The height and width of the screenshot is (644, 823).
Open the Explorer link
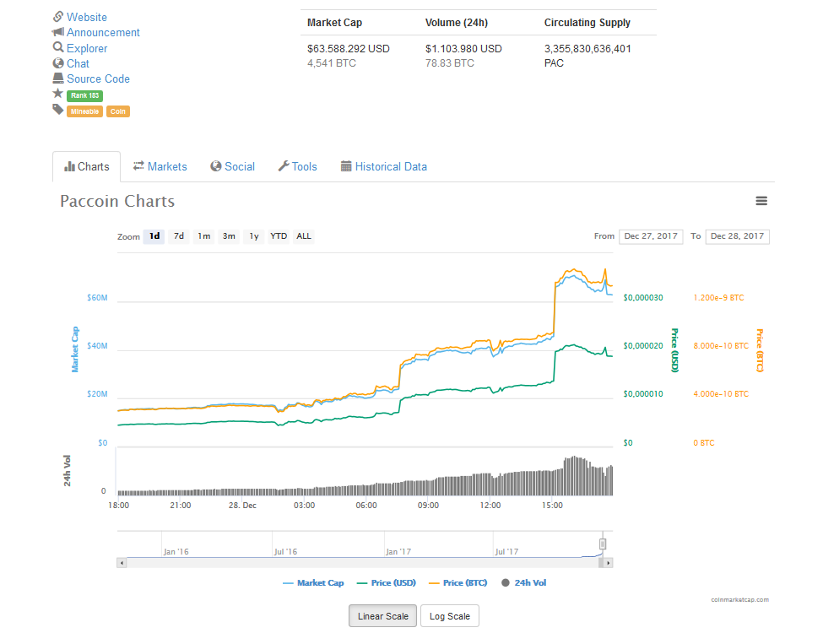pyautogui.click(x=87, y=48)
